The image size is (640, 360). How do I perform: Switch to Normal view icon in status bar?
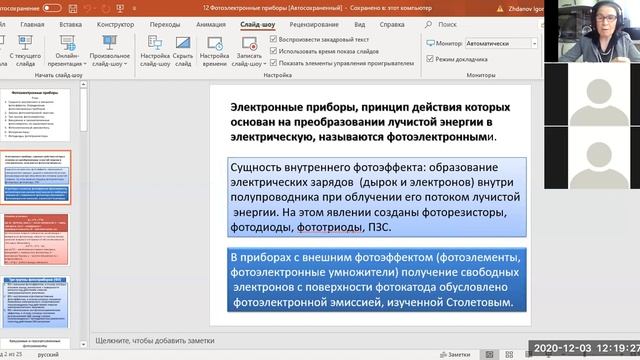click(489, 355)
